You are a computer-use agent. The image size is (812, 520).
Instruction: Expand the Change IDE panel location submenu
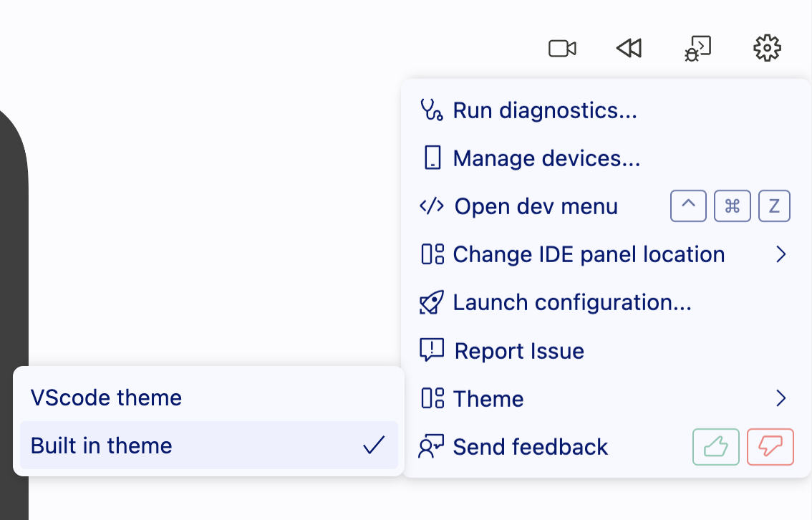click(587, 254)
